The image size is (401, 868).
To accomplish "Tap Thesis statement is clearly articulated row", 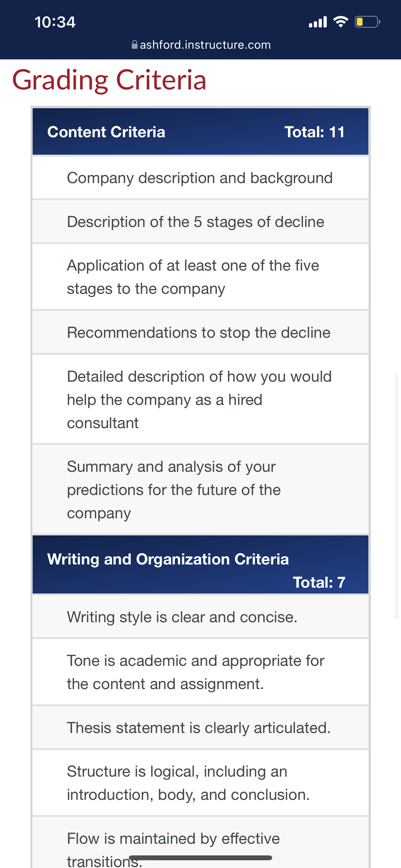I will 200,728.
